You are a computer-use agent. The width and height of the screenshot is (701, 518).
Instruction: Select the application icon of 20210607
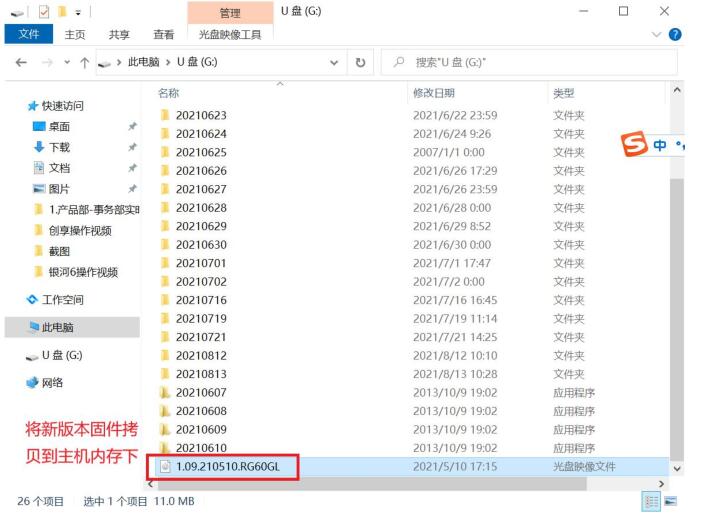(x=165, y=393)
